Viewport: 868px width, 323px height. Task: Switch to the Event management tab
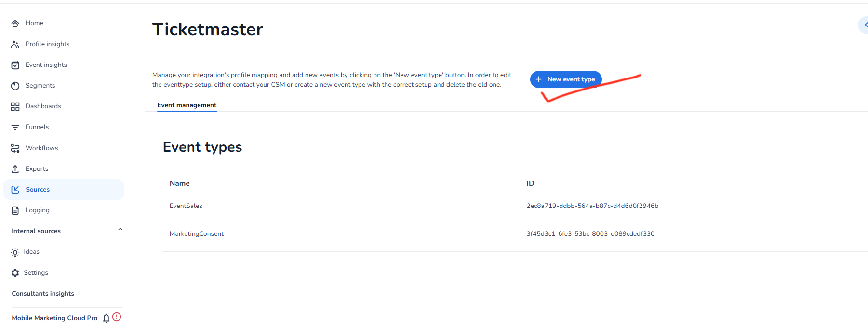pos(187,105)
